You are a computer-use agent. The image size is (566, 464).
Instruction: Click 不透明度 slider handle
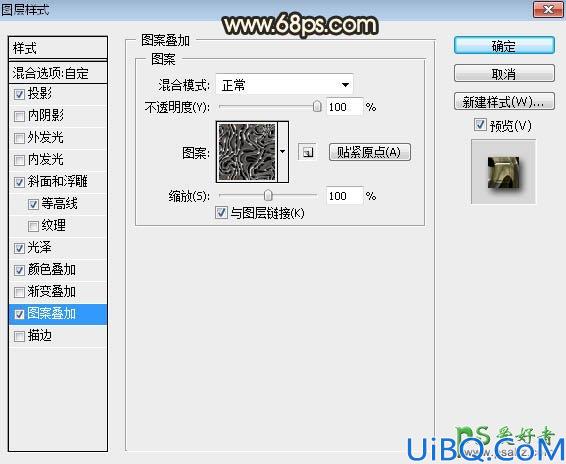[x=317, y=107]
